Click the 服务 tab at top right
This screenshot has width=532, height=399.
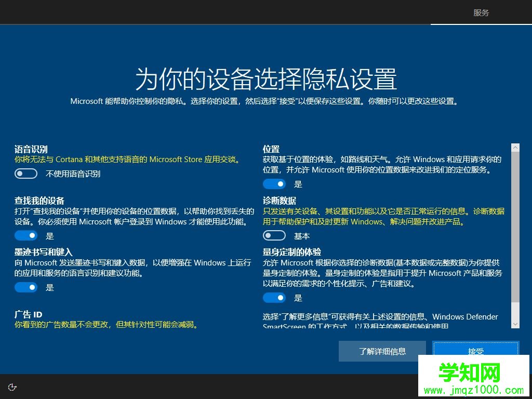click(x=481, y=12)
